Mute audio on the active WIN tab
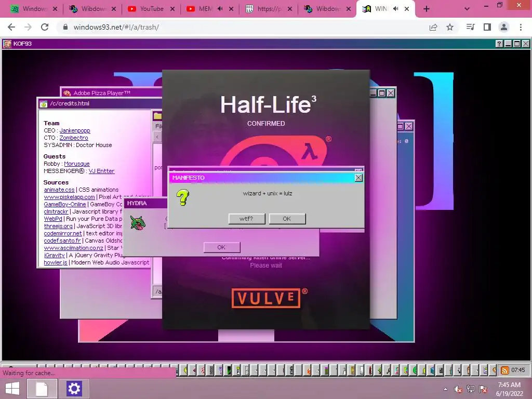This screenshot has width=532, height=399. pos(395,9)
